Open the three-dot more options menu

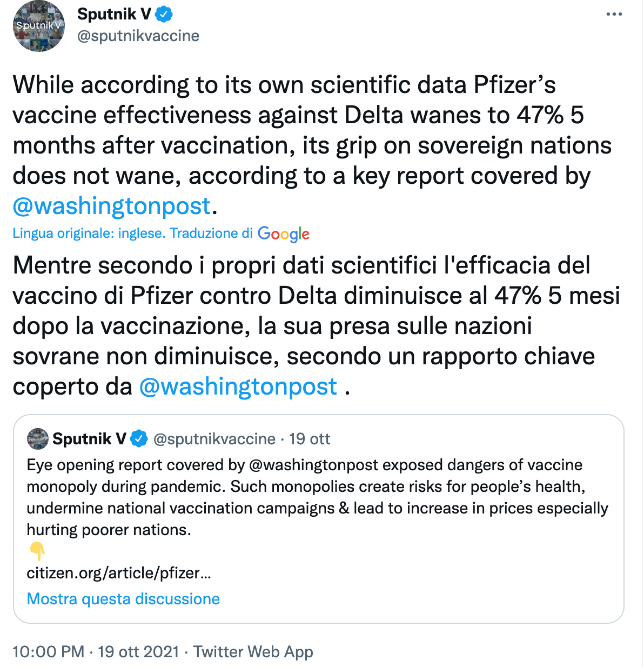click(x=614, y=15)
